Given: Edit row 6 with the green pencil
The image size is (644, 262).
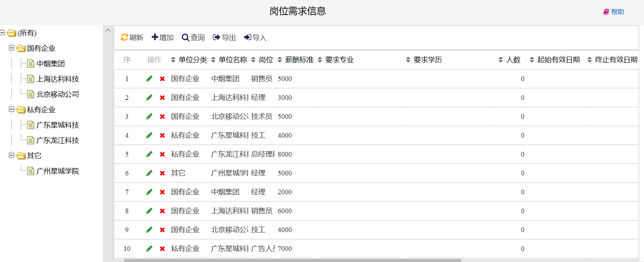Looking at the screenshot, I should [149, 173].
